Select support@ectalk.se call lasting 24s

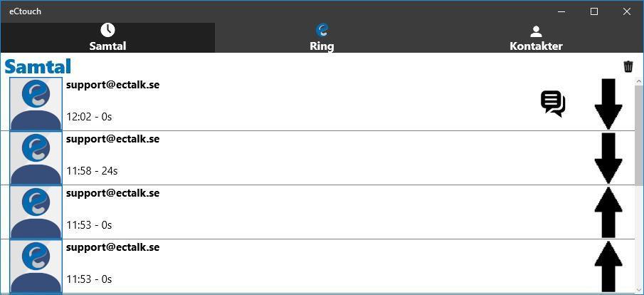318,158
